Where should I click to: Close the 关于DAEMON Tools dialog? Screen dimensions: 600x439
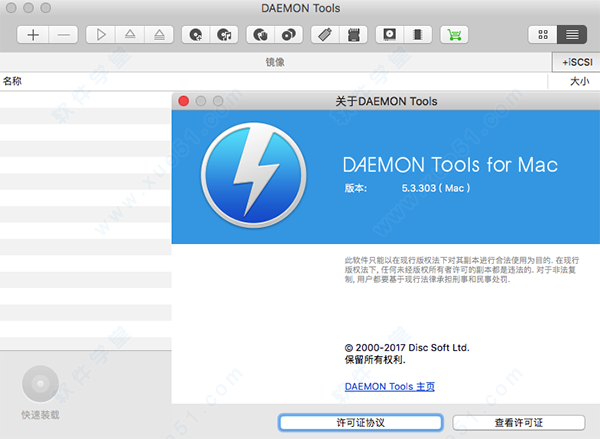184,101
